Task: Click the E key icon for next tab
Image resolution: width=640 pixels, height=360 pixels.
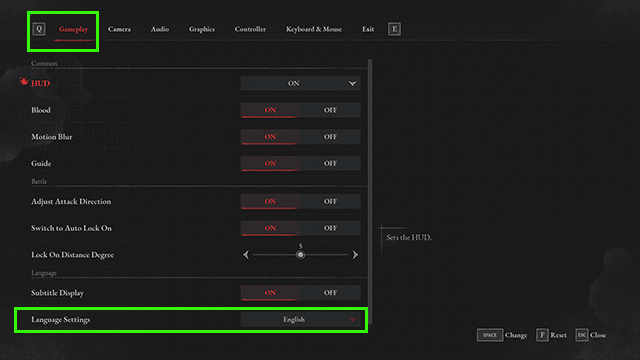Action: pyautogui.click(x=394, y=29)
